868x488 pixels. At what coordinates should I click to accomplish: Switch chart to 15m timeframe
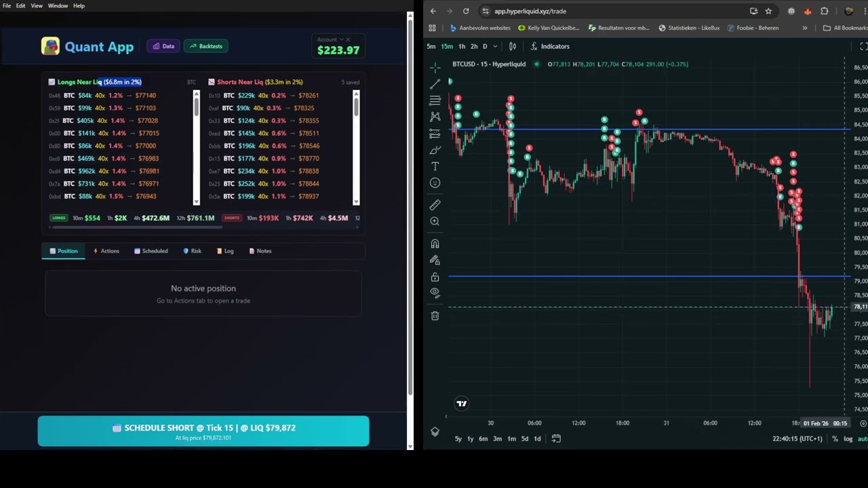click(447, 46)
